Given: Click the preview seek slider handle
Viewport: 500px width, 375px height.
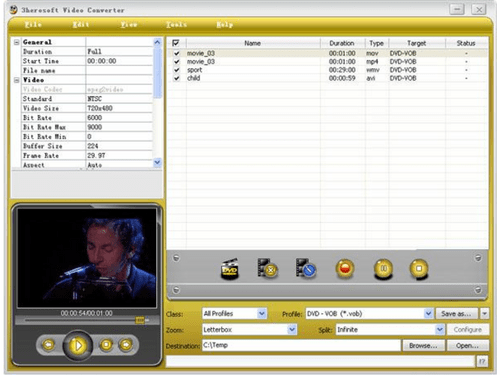Looking at the screenshot, I should 140,320.
